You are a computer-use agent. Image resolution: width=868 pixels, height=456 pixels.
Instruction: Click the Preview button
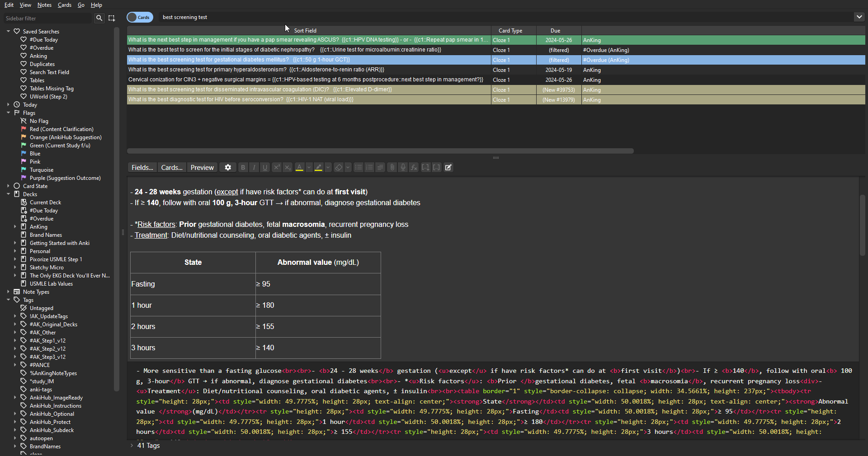[202, 168]
